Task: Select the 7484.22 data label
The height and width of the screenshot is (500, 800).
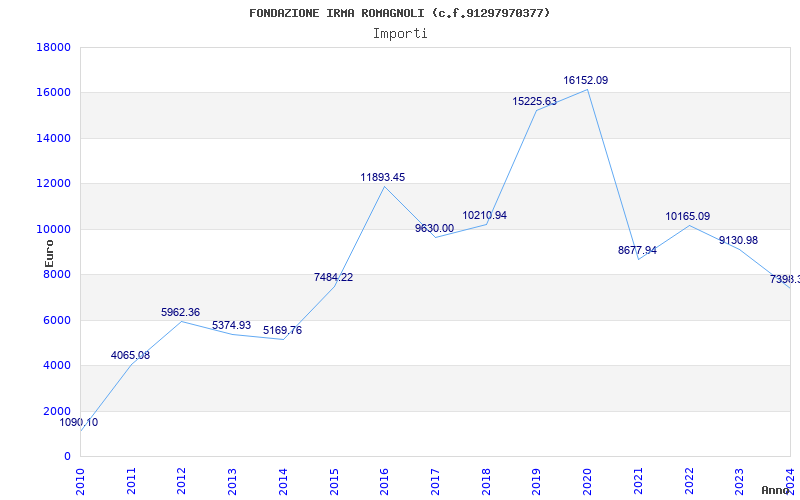Action: pyautogui.click(x=333, y=278)
